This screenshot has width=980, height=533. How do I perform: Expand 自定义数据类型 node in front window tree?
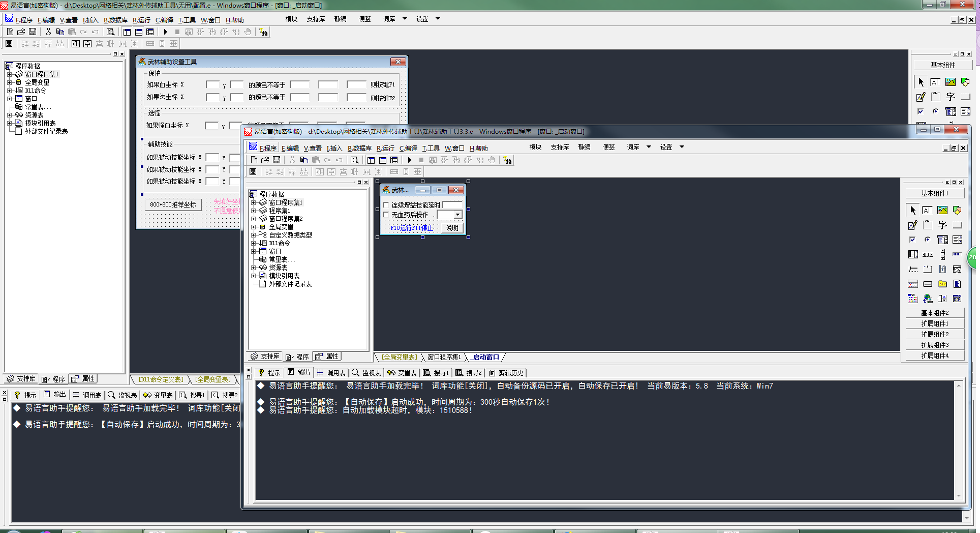coord(253,235)
